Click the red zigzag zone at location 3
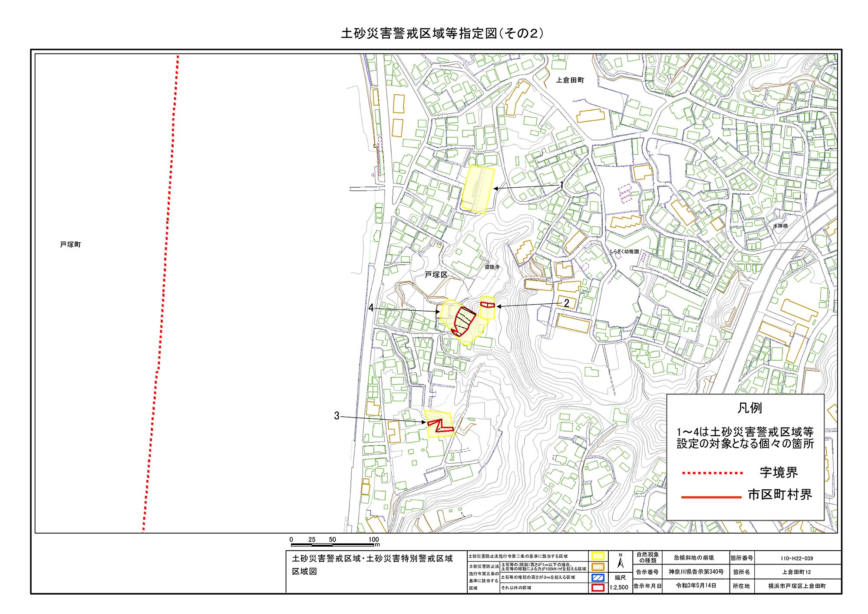868x614 pixels. (x=439, y=425)
